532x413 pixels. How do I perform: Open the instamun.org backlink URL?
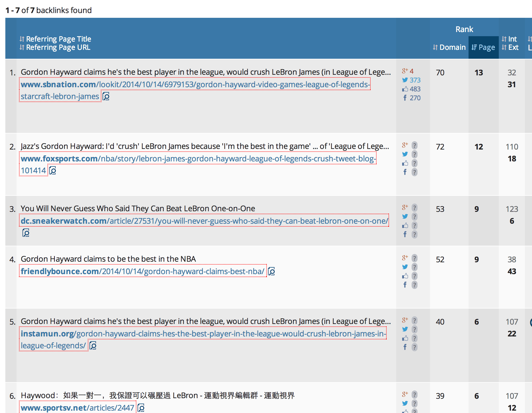coord(203,339)
